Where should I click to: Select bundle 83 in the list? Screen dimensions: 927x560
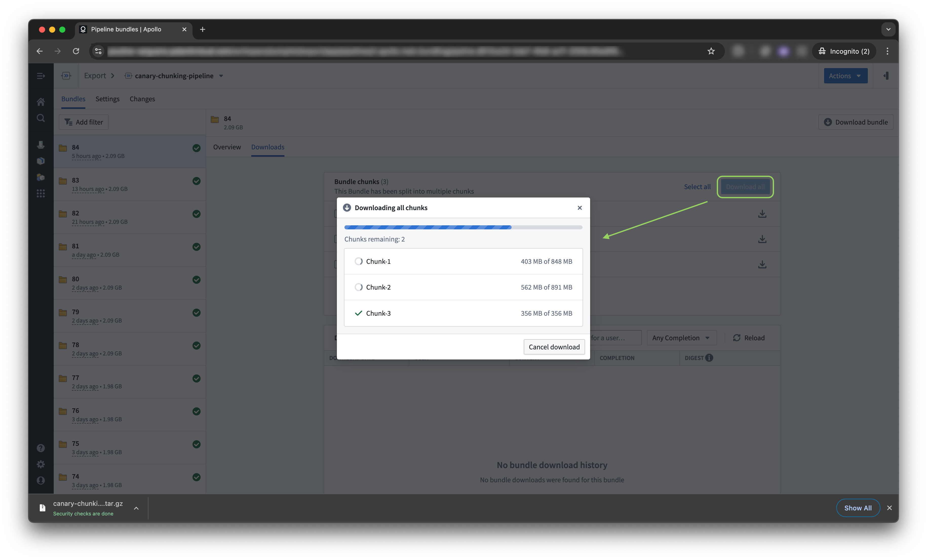130,184
